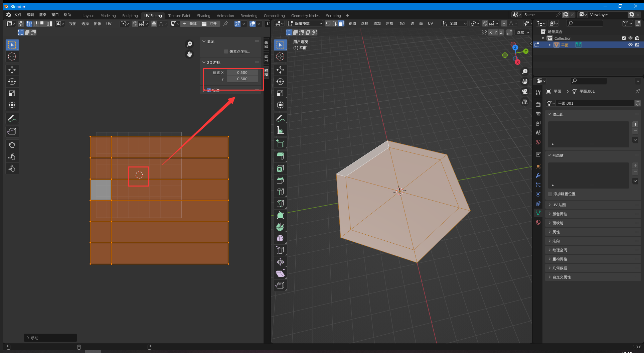644x353 pixels.
Task: Select the Pinch tool in UV editor
Action: point(12,168)
